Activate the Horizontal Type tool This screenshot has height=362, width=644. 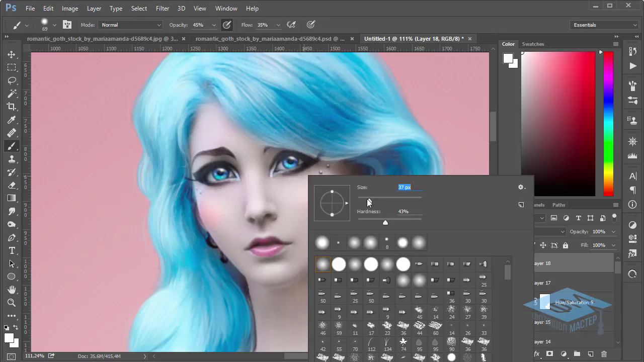[12, 250]
